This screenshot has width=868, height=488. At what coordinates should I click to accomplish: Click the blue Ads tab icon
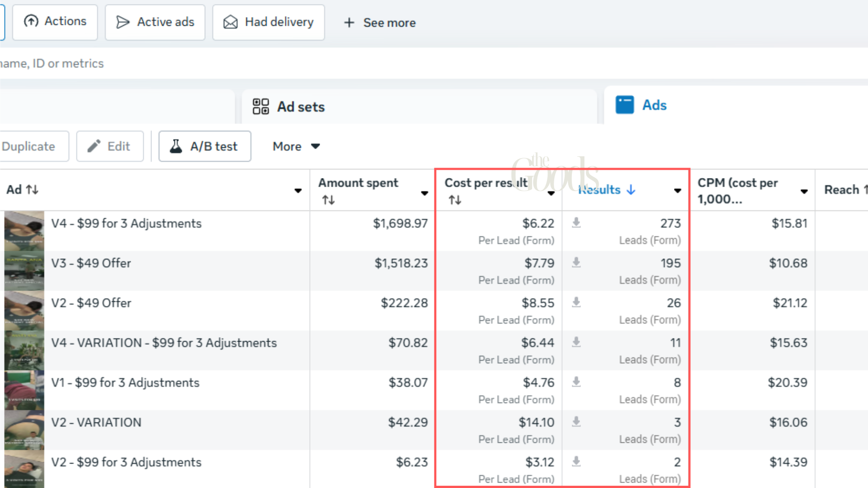pos(625,105)
